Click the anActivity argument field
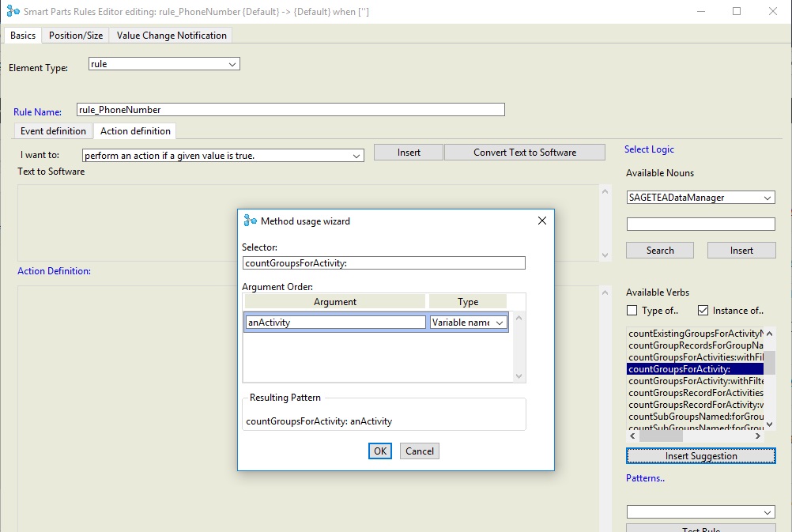The width and height of the screenshot is (792, 532). 335,323
